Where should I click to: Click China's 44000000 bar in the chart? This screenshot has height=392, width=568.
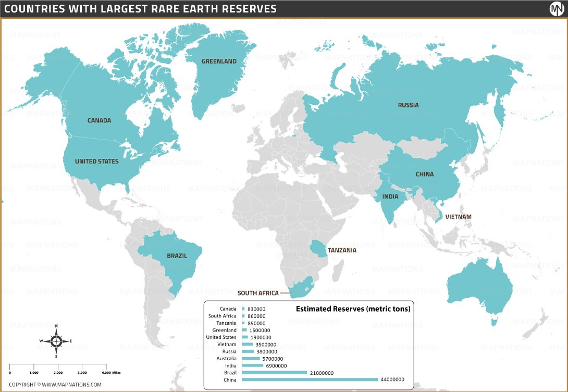pos(310,379)
